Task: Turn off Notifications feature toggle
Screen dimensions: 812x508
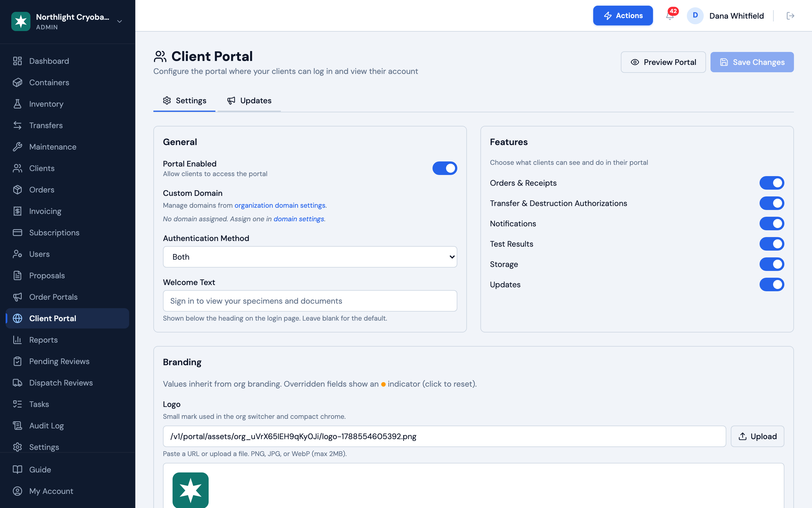Action: click(x=772, y=224)
